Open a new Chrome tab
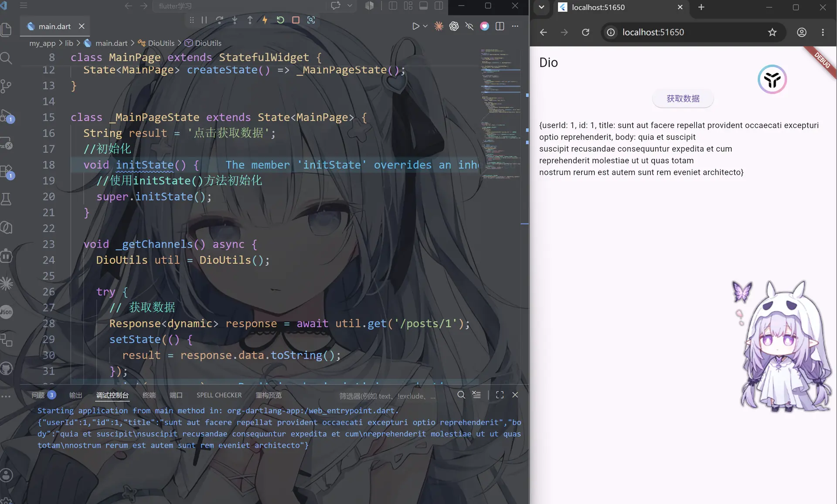This screenshot has height=504, width=837. [701, 7]
